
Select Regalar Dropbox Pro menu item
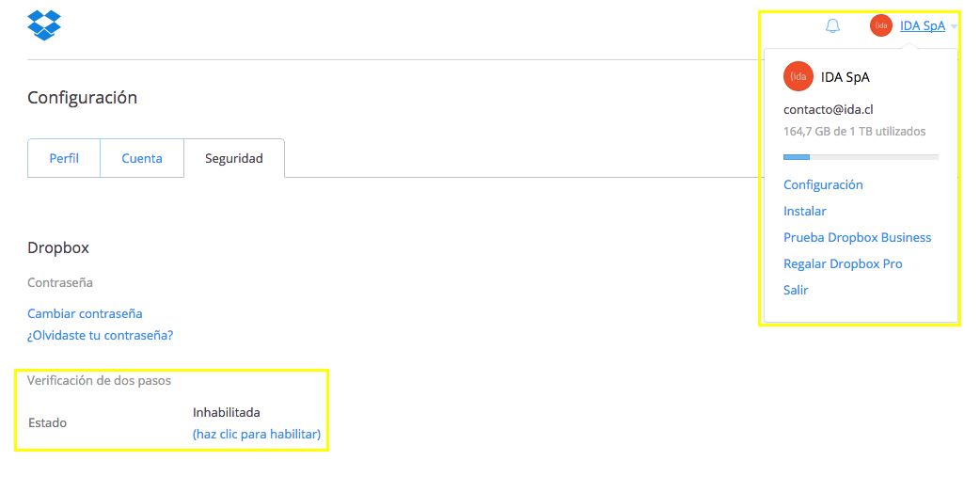click(x=843, y=263)
